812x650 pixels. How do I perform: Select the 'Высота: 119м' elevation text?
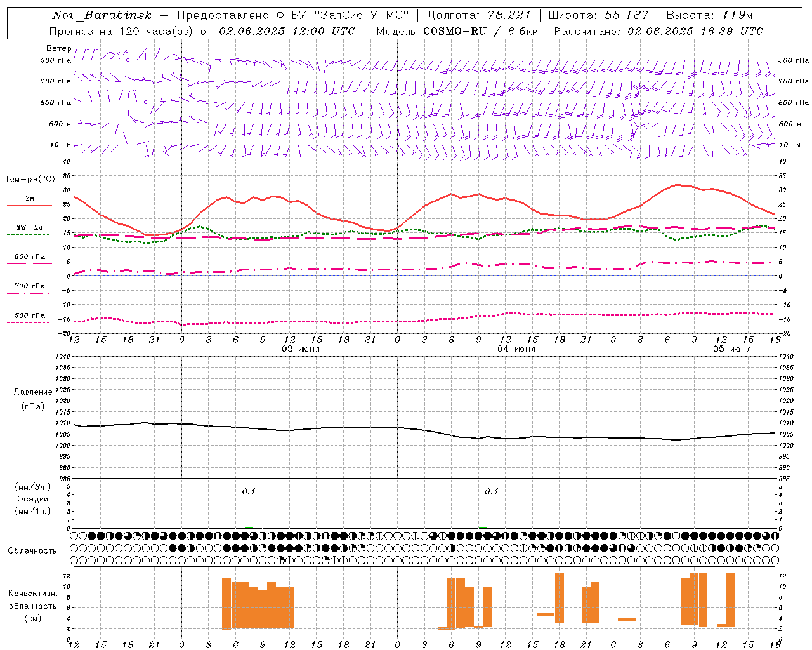[710, 15]
